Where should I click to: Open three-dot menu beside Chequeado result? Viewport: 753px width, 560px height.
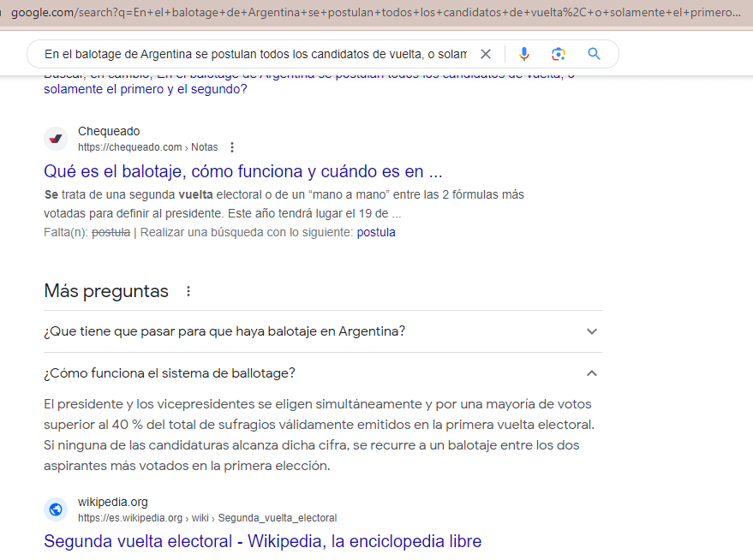232,147
